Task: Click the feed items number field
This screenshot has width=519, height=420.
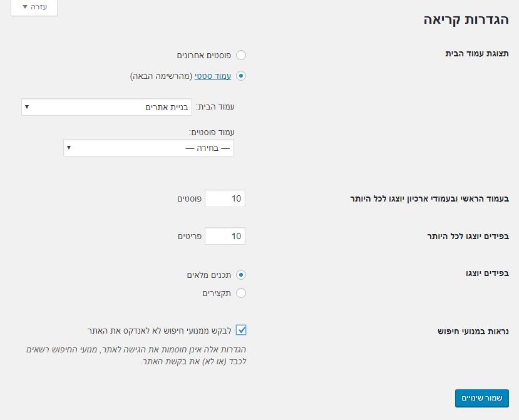Action: 225,236
